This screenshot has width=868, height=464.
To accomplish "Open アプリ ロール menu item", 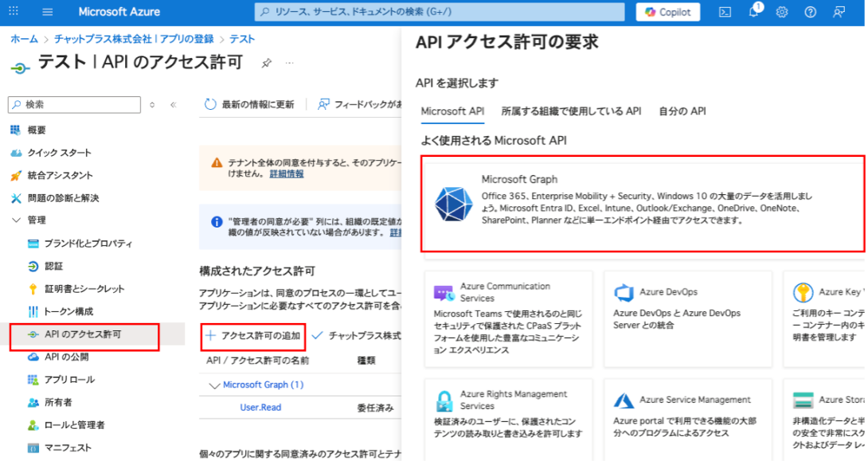I will [69, 380].
